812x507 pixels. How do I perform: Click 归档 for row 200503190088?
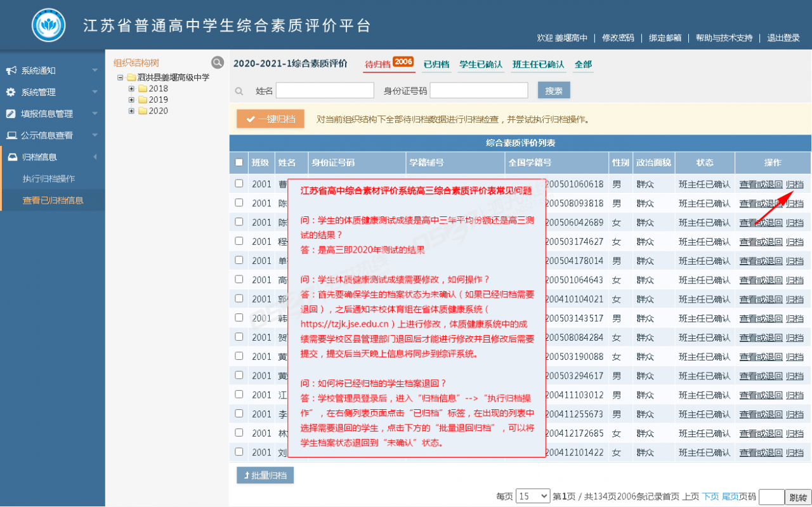tap(795, 357)
